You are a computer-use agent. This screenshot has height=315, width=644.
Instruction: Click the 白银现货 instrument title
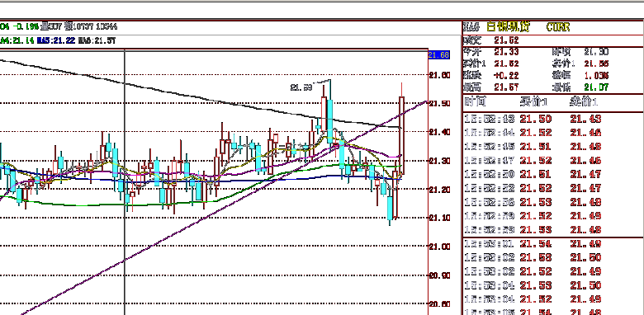point(508,27)
